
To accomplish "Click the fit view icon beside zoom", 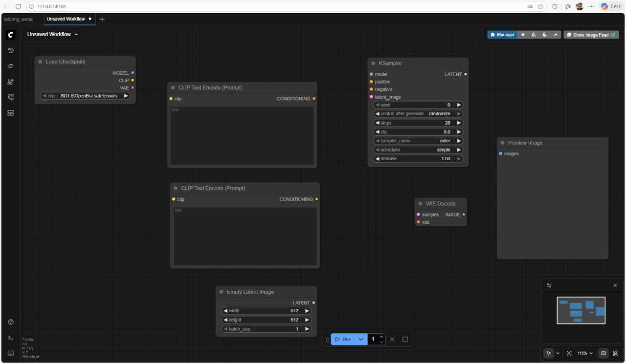I will point(569,353).
